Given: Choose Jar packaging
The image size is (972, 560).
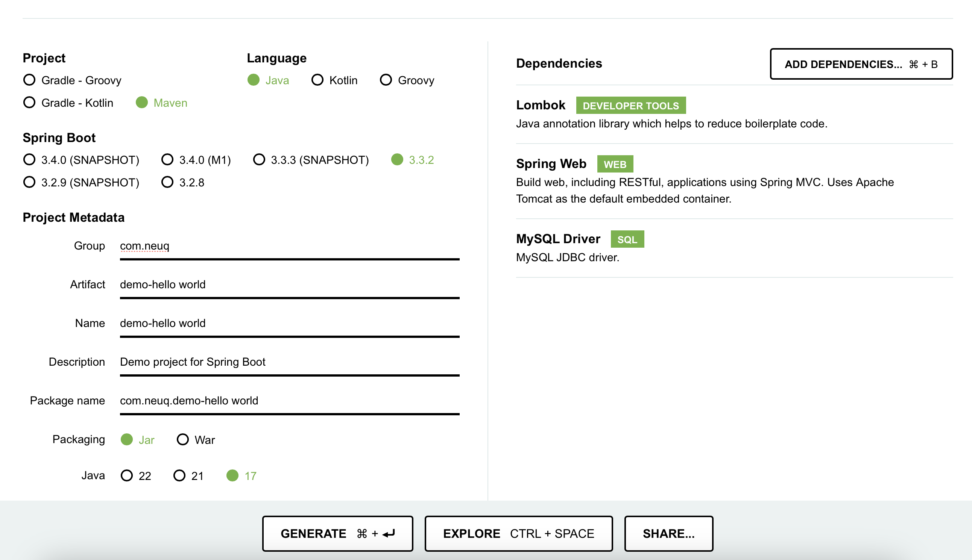Looking at the screenshot, I should click(x=137, y=440).
